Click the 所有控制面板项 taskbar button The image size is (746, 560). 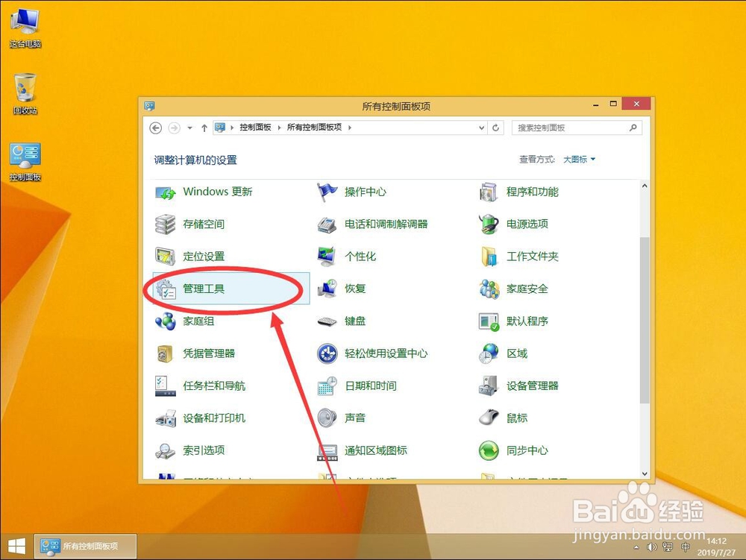(86, 547)
